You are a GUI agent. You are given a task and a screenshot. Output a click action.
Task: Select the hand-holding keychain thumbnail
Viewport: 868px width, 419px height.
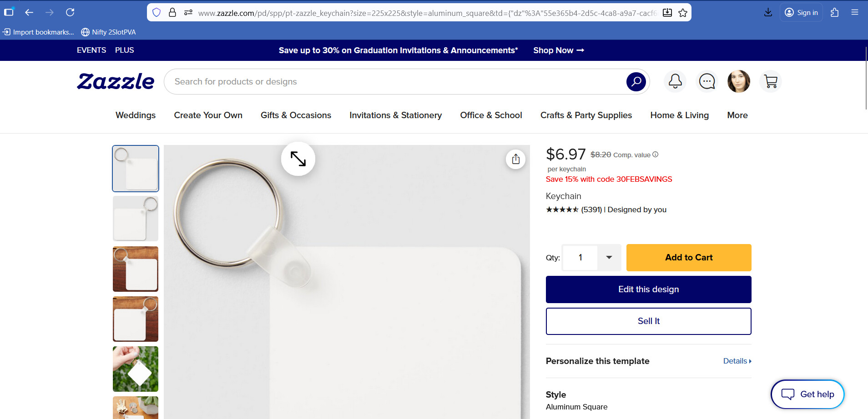tap(136, 369)
